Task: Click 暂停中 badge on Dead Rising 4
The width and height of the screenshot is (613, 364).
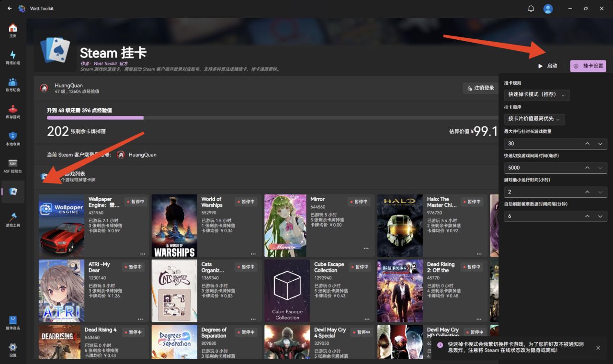Action: (x=133, y=332)
